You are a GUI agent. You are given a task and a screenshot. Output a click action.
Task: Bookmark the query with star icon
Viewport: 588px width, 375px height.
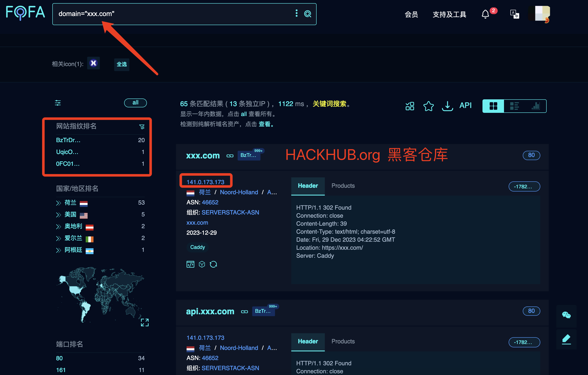[x=428, y=106]
